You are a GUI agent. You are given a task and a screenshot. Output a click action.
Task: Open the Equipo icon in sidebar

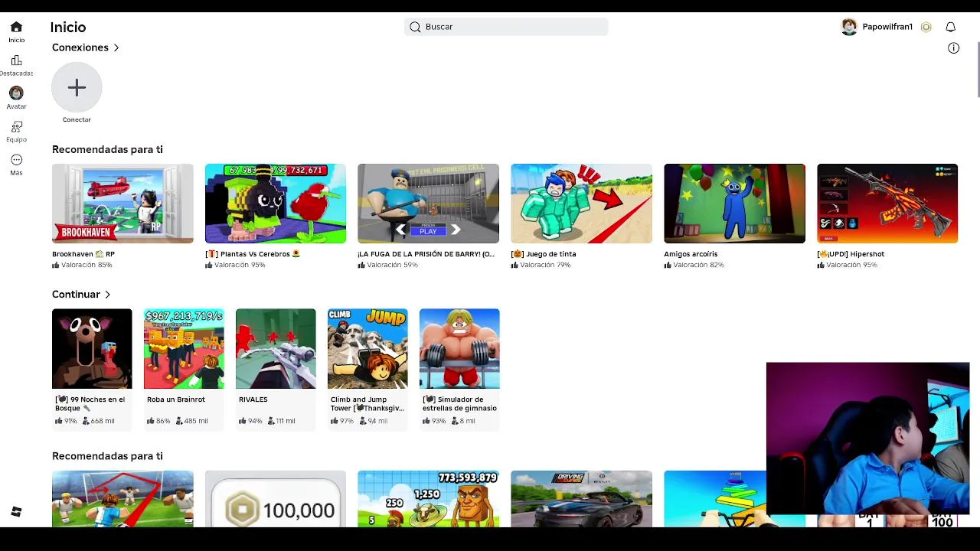click(x=16, y=126)
